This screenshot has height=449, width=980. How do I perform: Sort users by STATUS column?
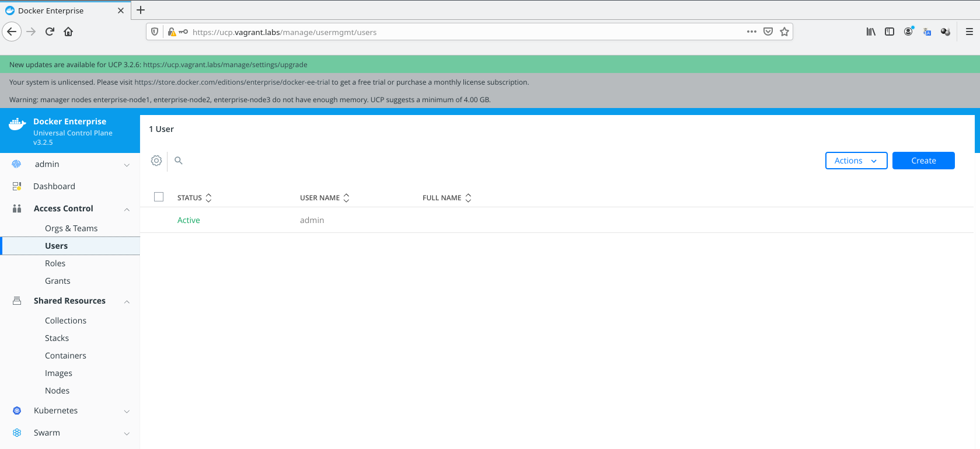pos(194,198)
